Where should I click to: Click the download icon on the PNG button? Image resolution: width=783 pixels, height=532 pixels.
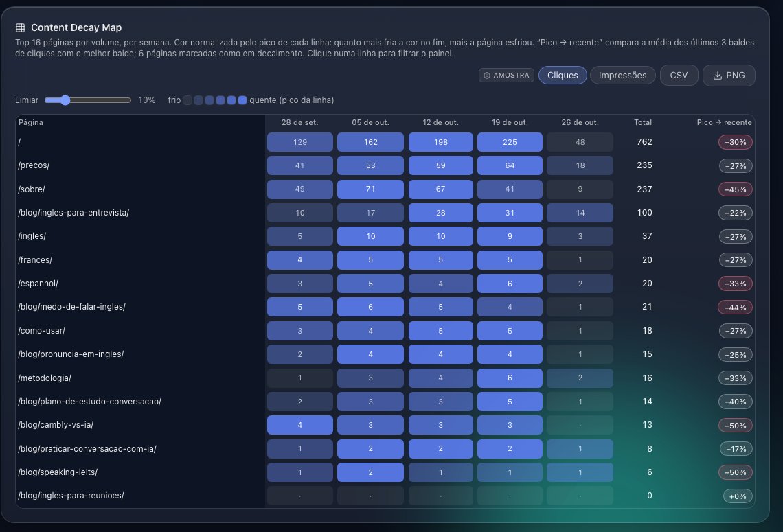coord(718,76)
